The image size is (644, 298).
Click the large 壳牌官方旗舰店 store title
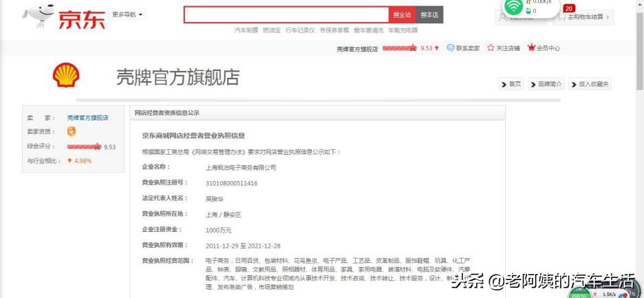pyautogui.click(x=178, y=77)
